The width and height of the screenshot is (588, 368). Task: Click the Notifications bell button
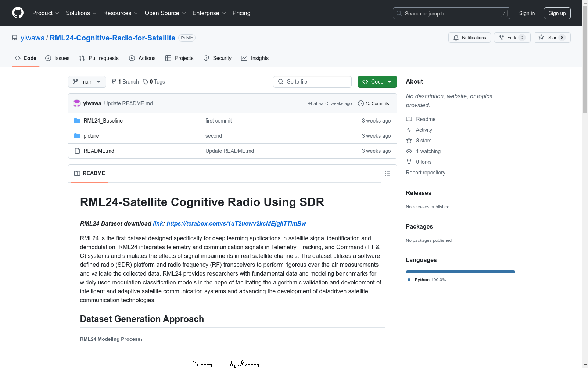(469, 38)
